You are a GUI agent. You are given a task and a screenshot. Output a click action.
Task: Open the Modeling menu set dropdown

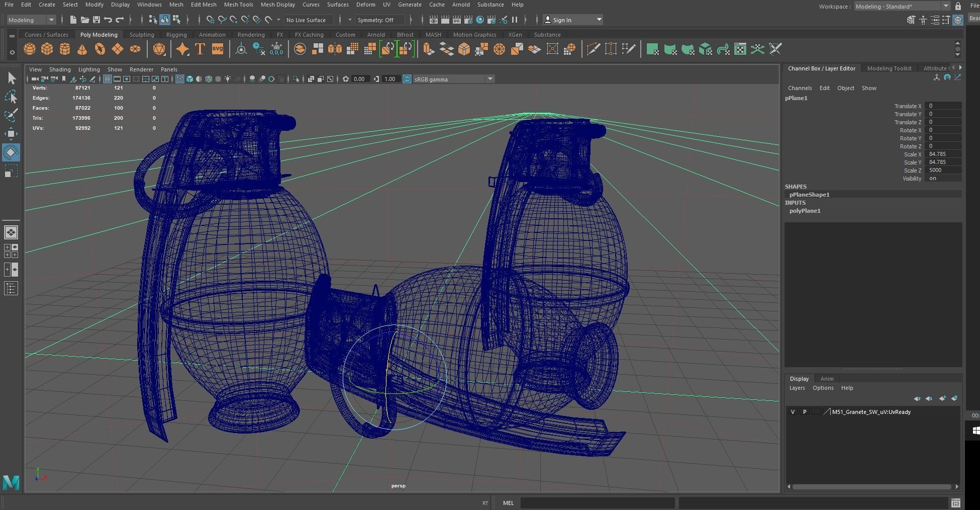coord(31,20)
